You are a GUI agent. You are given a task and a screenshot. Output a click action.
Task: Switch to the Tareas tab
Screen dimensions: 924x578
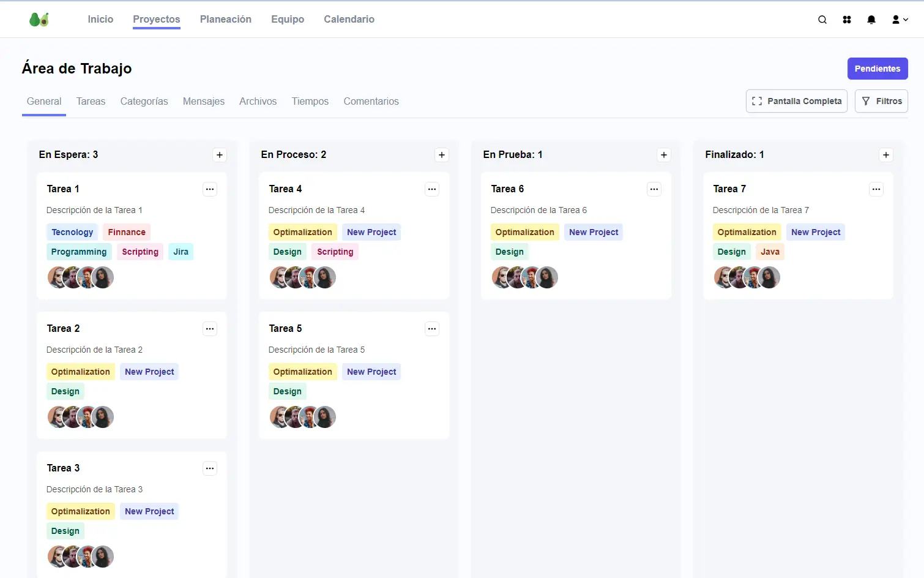coord(91,101)
